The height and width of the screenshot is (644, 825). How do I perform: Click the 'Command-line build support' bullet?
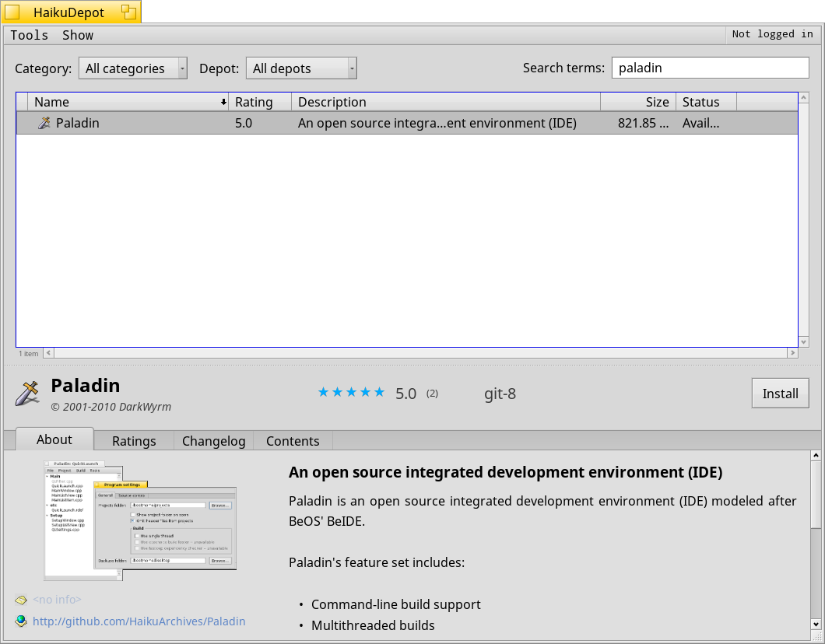tap(395, 604)
